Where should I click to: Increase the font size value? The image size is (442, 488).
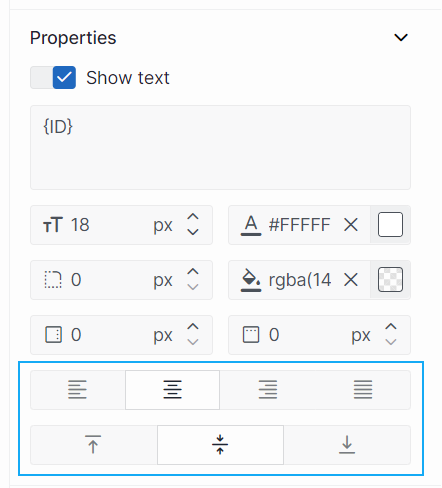pyautogui.click(x=193, y=217)
